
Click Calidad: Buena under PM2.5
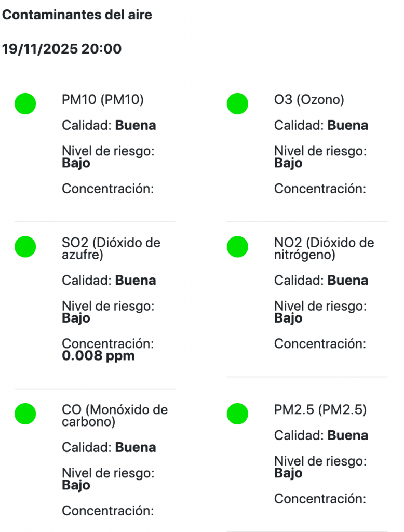click(x=321, y=435)
